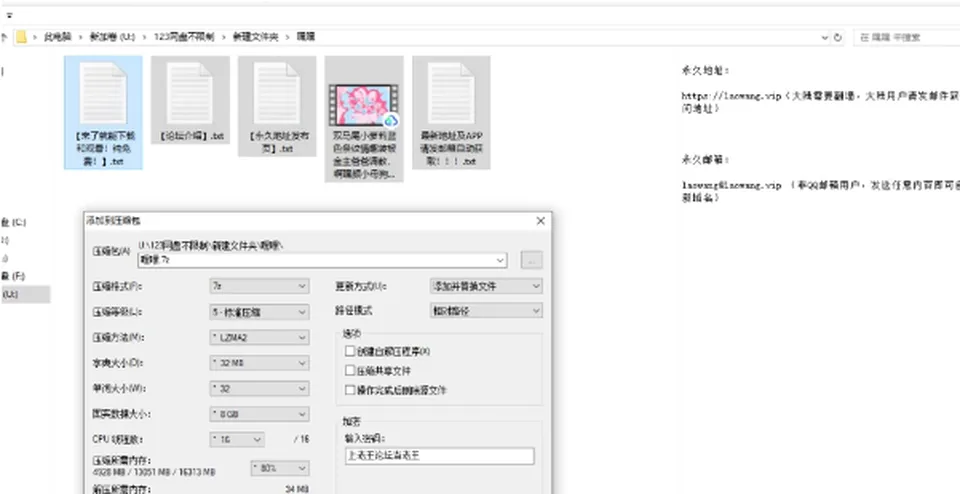Expand the chevron after 123网盘不限制 in the breadcrumb
960x494 pixels.
[223, 37]
